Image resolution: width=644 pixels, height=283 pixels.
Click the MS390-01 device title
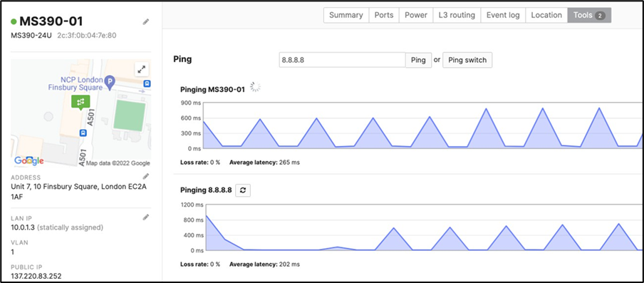tap(51, 21)
